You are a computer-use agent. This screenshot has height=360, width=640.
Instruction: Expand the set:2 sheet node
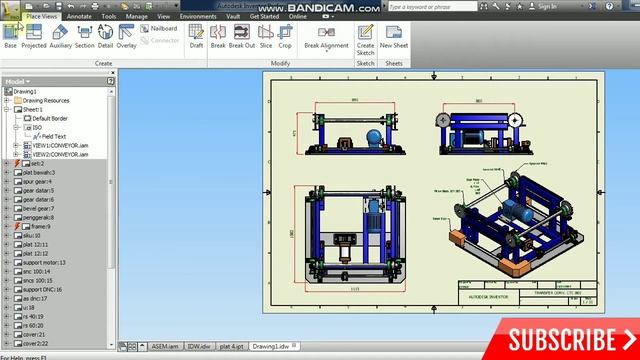click(x=7, y=163)
